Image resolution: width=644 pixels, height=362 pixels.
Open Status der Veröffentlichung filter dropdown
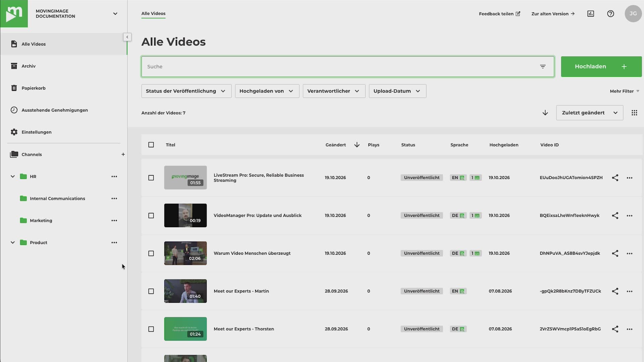186,91
